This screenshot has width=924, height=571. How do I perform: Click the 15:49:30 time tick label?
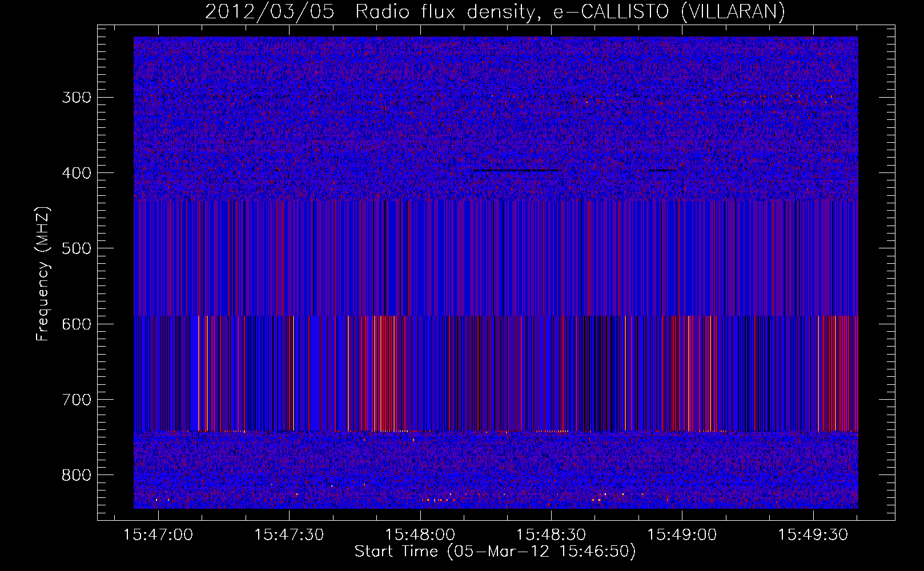(813, 534)
